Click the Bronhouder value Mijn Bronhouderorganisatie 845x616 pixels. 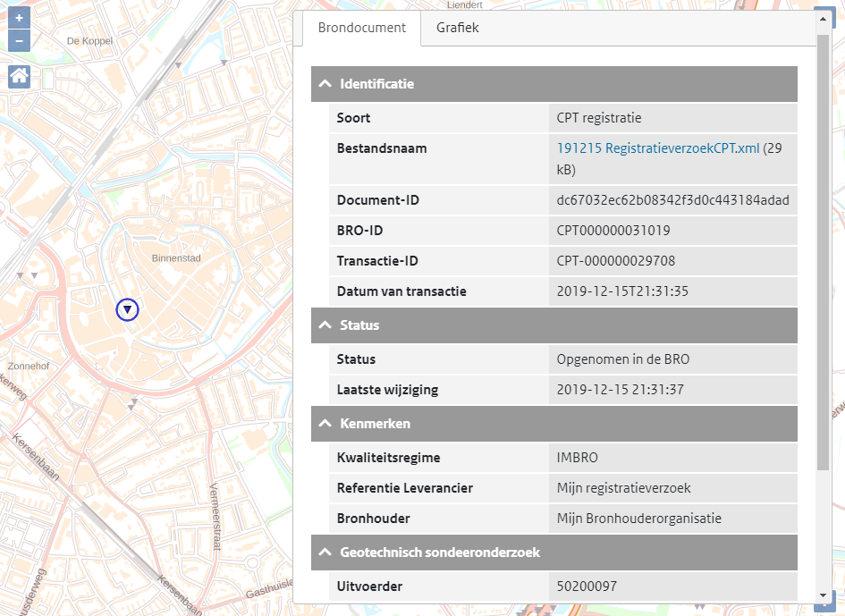(639, 519)
